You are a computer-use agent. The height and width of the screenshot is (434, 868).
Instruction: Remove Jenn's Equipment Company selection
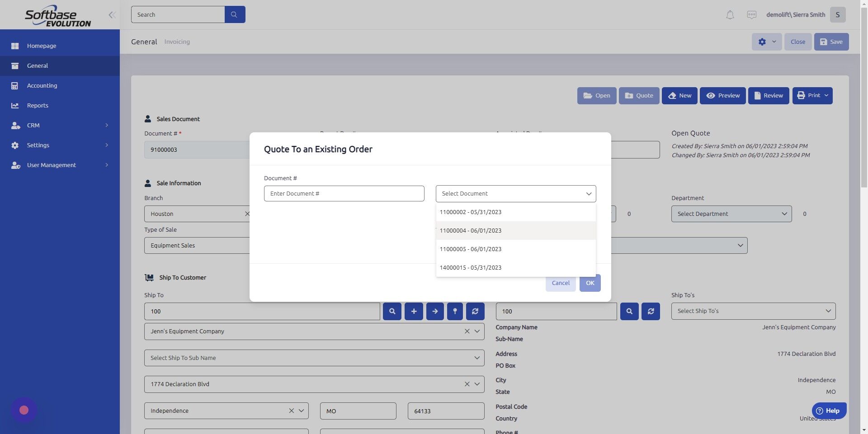pos(467,331)
